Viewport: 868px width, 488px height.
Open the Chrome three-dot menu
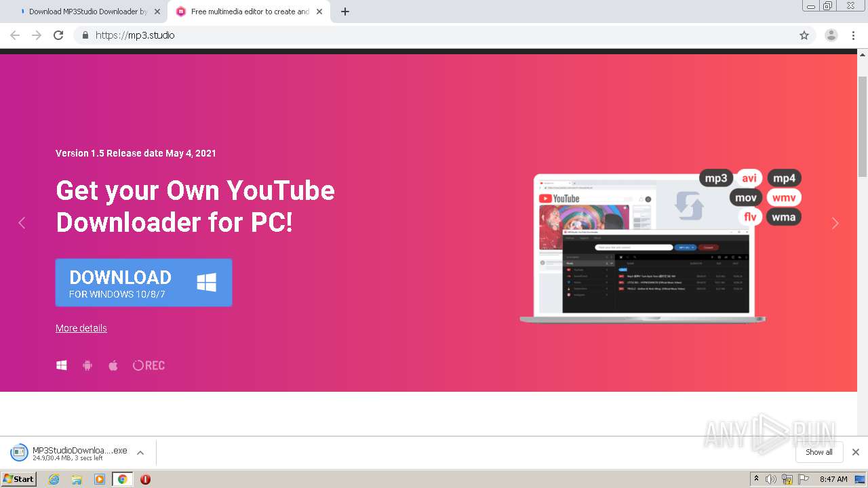852,35
